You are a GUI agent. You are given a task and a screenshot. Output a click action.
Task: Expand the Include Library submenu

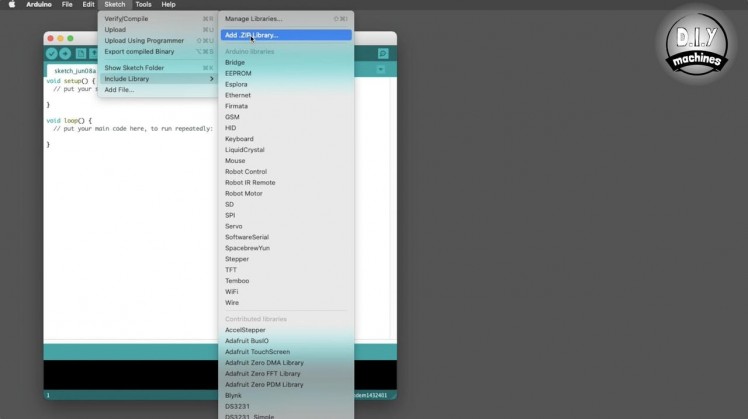(158, 79)
